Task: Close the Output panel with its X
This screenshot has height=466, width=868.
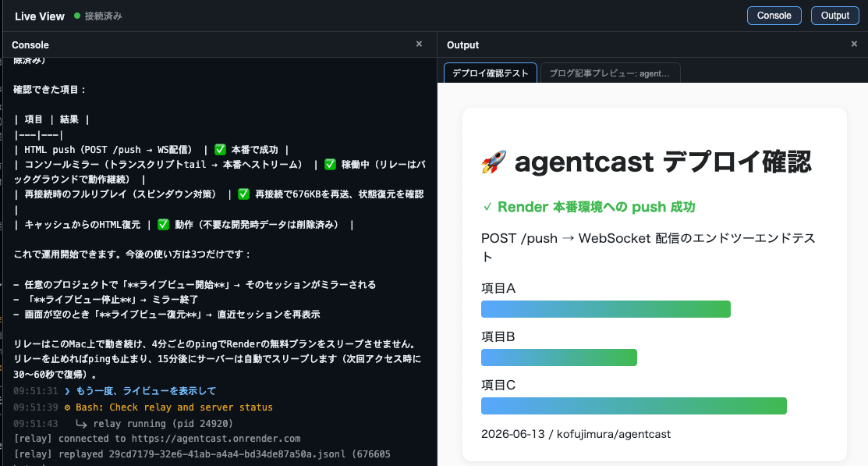Action: 854,44
